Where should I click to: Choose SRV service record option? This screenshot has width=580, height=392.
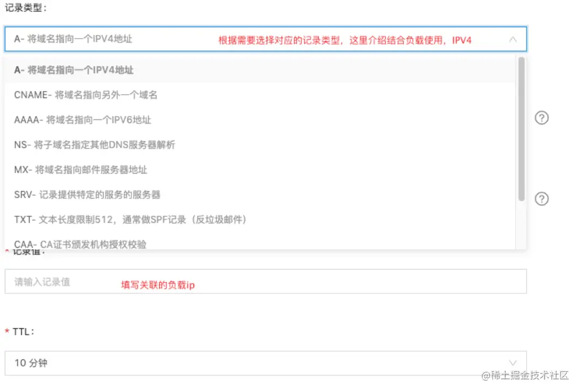(260, 195)
